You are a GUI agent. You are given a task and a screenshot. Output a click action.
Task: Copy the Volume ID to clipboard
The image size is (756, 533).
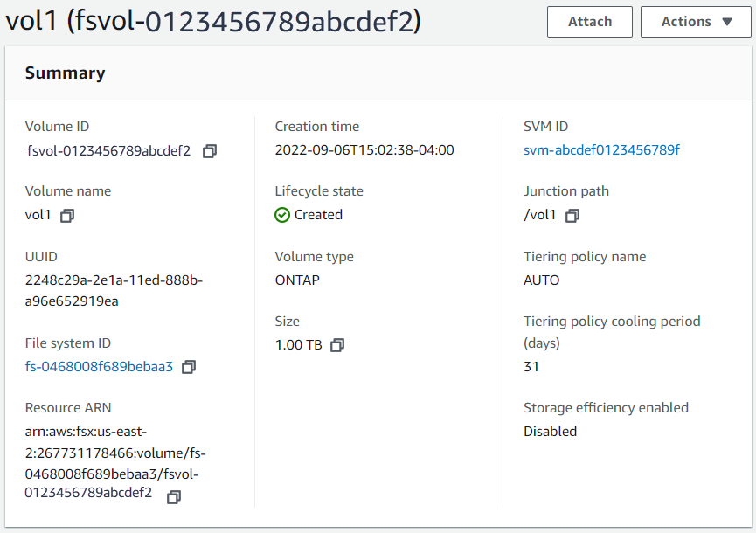(x=210, y=151)
